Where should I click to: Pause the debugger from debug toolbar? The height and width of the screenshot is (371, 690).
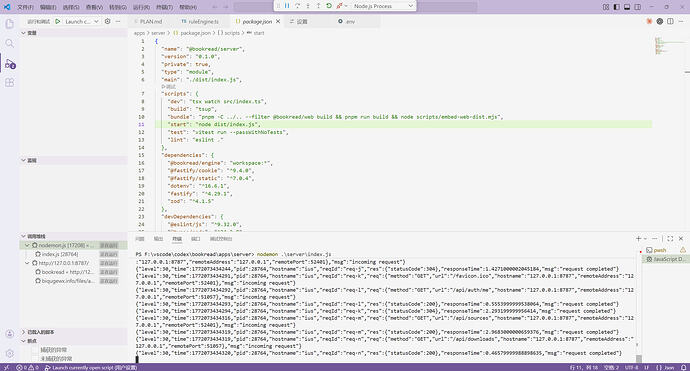pyautogui.click(x=287, y=6)
